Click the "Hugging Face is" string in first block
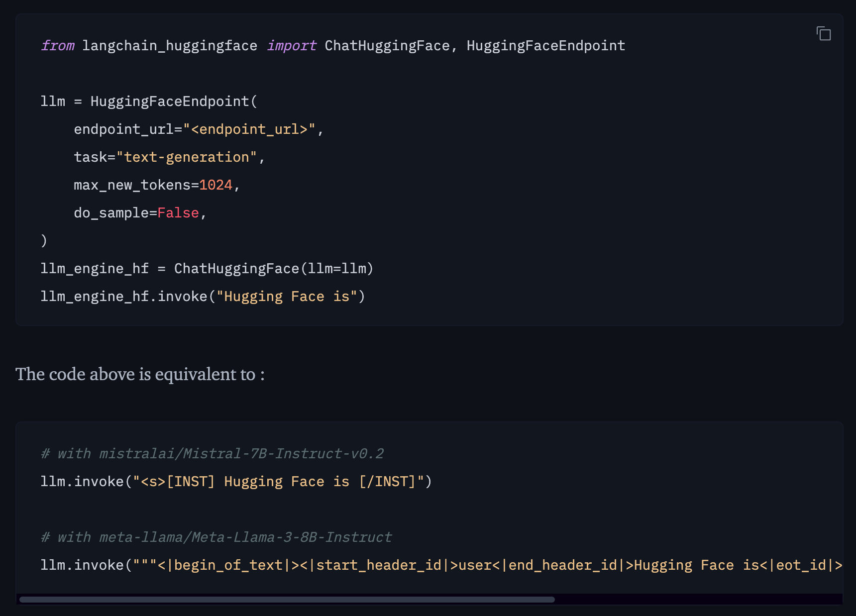This screenshot has height=616, width=856. pyautogui.click(x=287, y=297)
